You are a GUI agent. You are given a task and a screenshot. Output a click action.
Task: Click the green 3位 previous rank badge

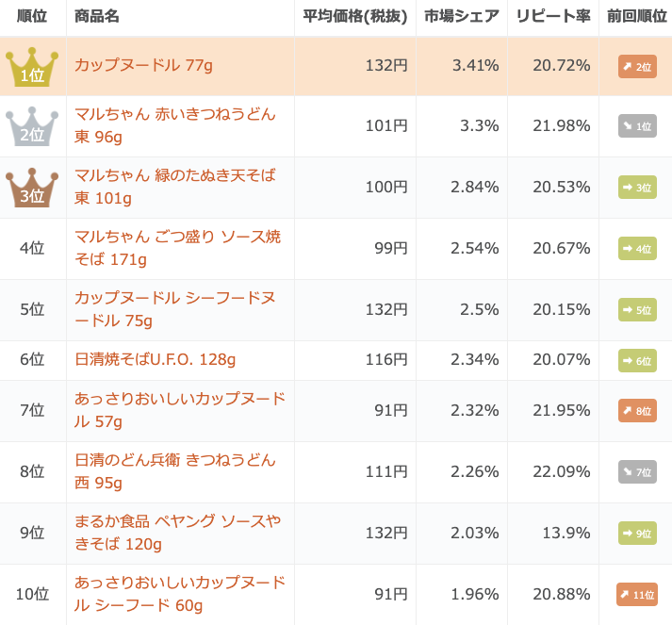[637, 188]
